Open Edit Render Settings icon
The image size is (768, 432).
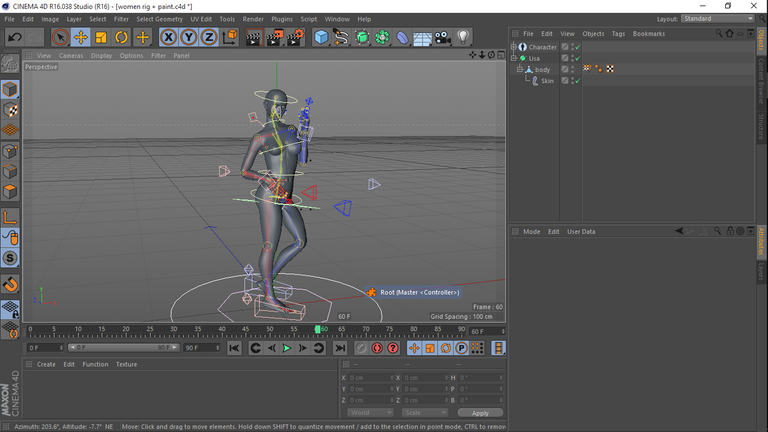pos(295,37)
